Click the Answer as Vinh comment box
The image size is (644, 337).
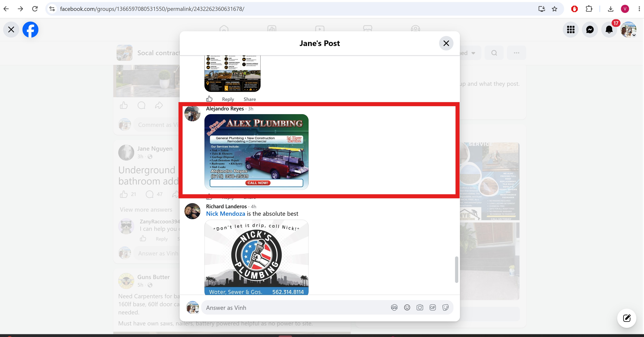click(295, 307)
